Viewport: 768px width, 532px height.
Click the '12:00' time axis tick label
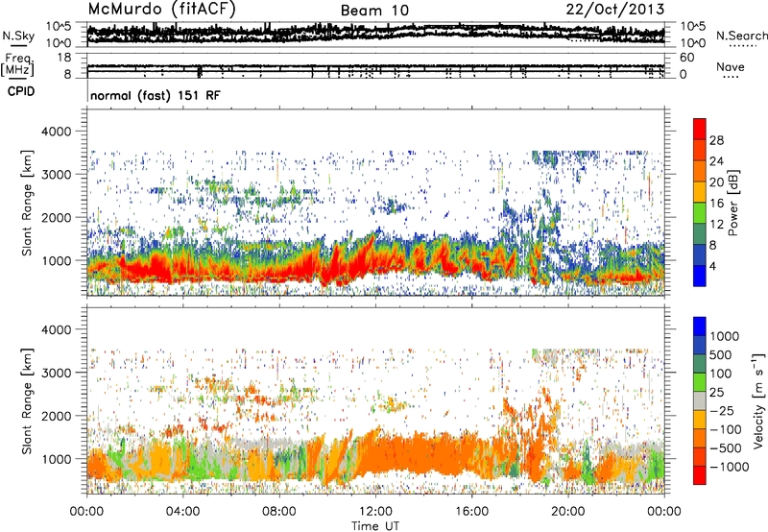tap(375, 512)
